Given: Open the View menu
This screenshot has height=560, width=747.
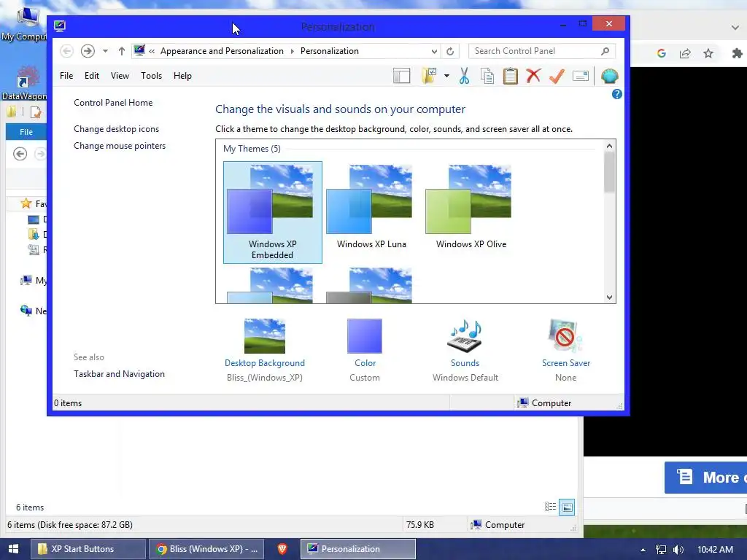Looking at the screenshot, I should point(120,76).
